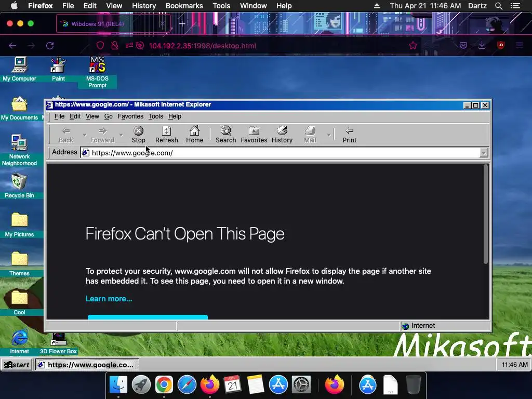
Task: Open System Preferences in the Dock
Action: click(x=301, y=385)
